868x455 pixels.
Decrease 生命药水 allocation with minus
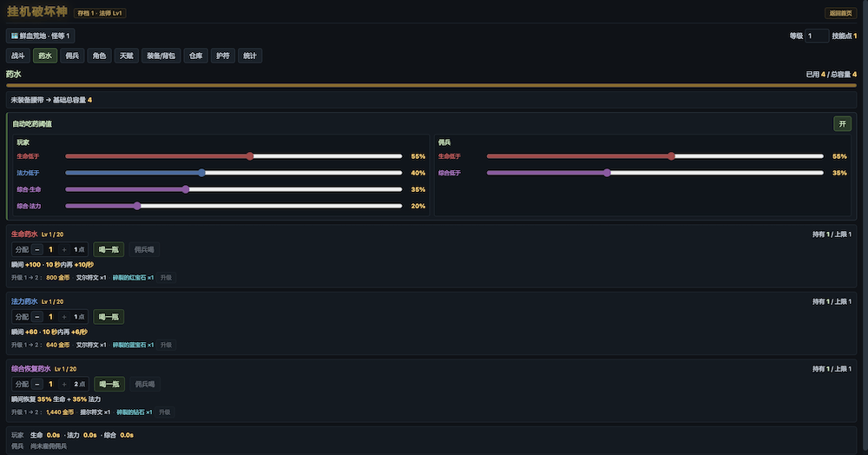click(x=37, y=249)
